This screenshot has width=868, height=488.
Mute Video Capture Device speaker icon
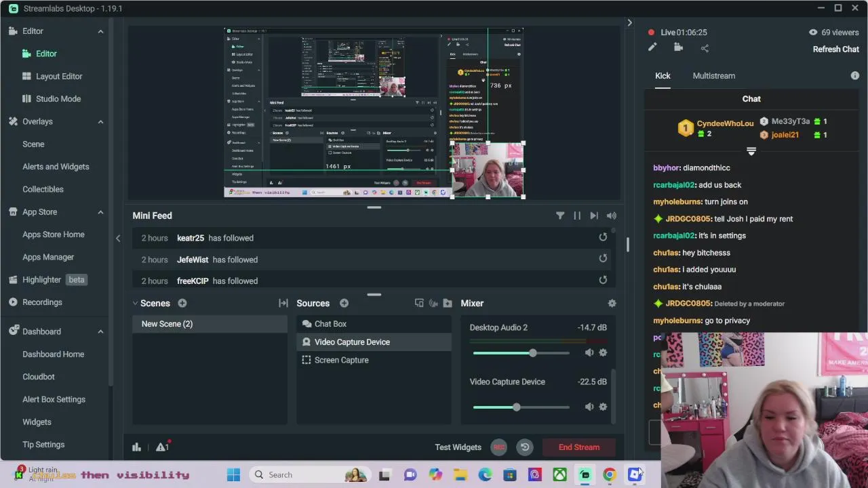click(589, 407)
